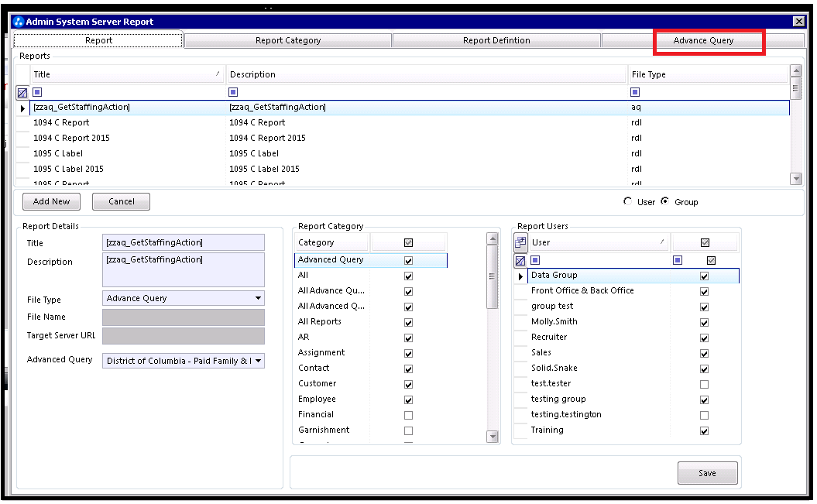Click Report Category scrollbar up arrow
The height and width of the screenshot is (504, 817).
[492, 239]
